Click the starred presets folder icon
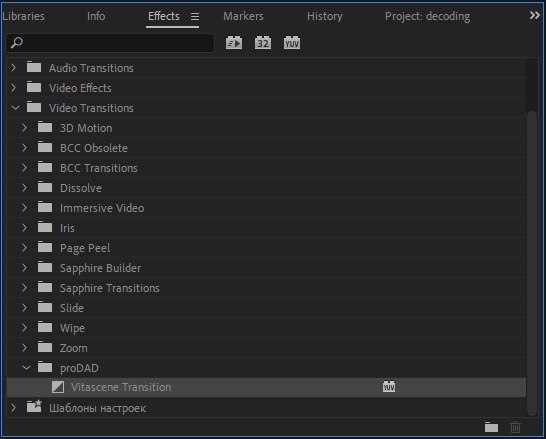The image size is (546, 439). 34,406
